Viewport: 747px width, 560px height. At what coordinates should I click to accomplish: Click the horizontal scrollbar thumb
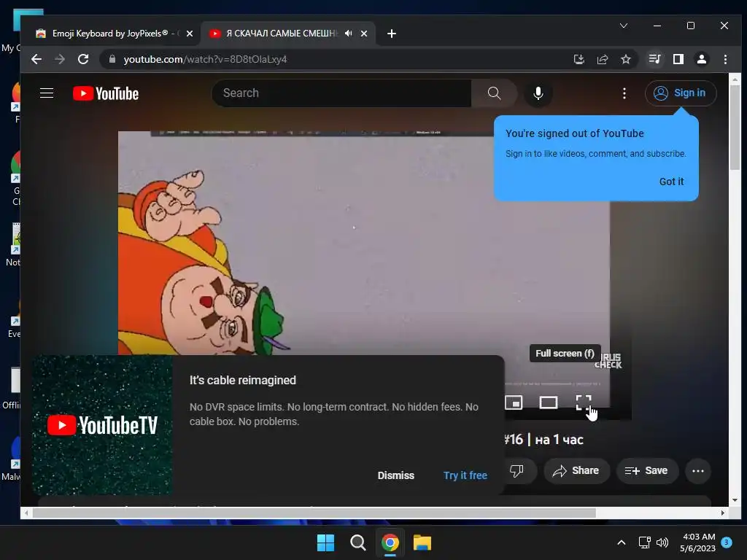314,513
